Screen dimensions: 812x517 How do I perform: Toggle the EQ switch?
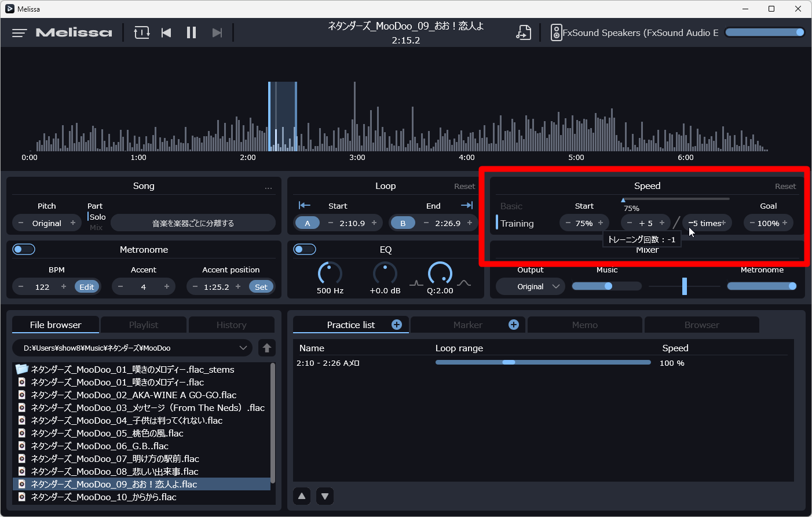click(x=305, y=249)
